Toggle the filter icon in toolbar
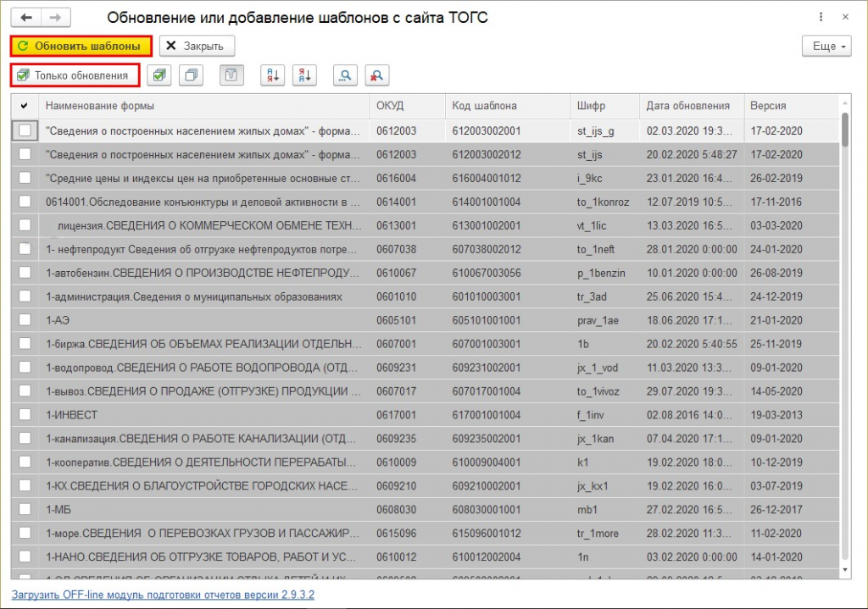Screen dimensions: 868x609 coord(231,75)
